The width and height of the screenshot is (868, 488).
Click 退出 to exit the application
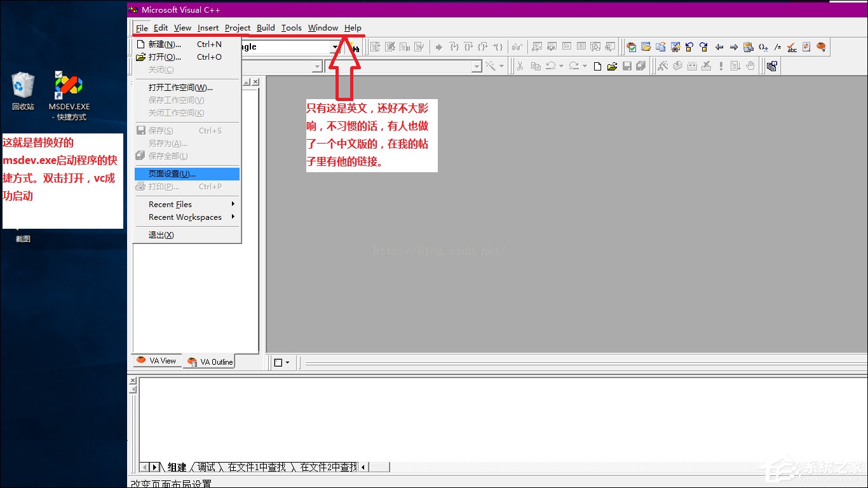click(161, 234)
